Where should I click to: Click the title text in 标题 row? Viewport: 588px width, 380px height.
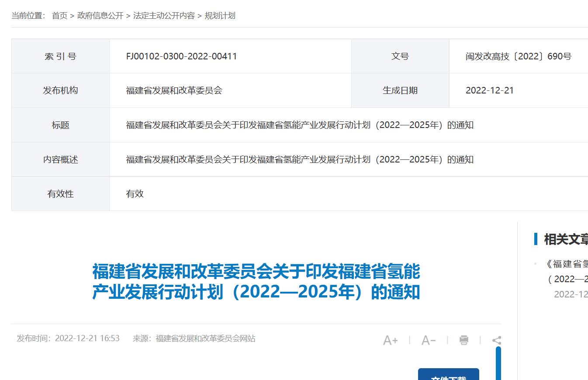coord(300,125)
